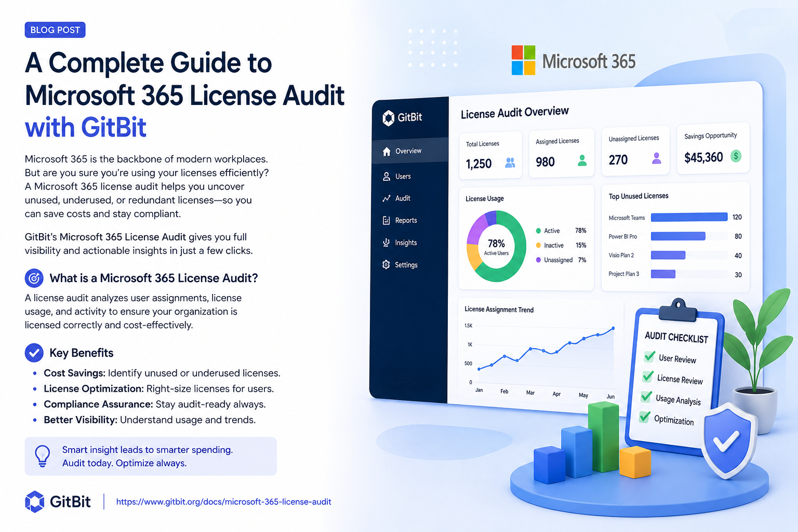
Task: Click the "AUDIT CHECKLIST" heading
Action: [x=676, y=337]
